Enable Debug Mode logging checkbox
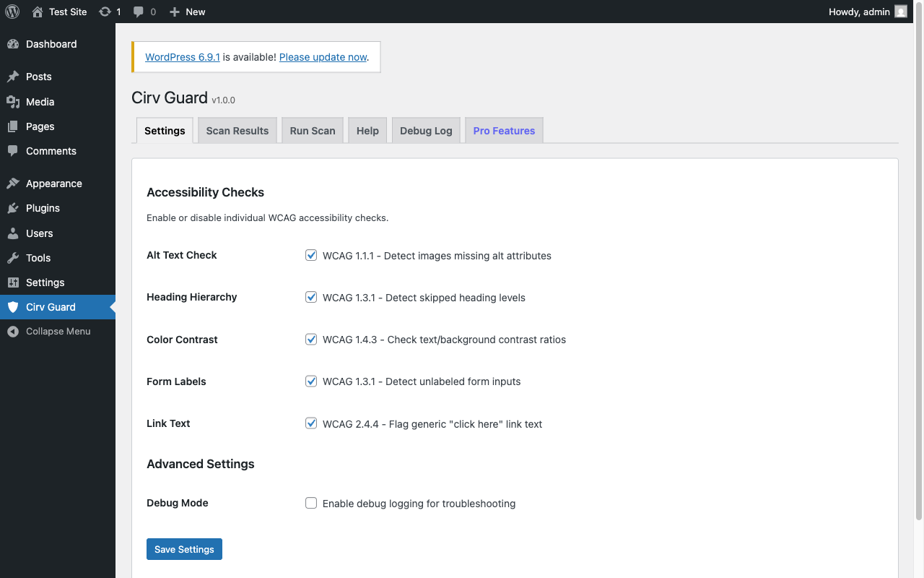Screen dimensions: 924x578 click(x=311, y=503)
